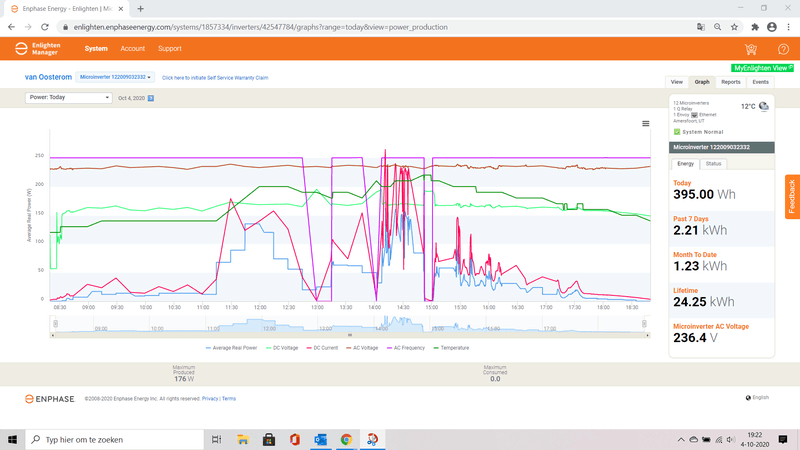Open the Support menu
Screen dimensions: 800x450
coord(169,48)
